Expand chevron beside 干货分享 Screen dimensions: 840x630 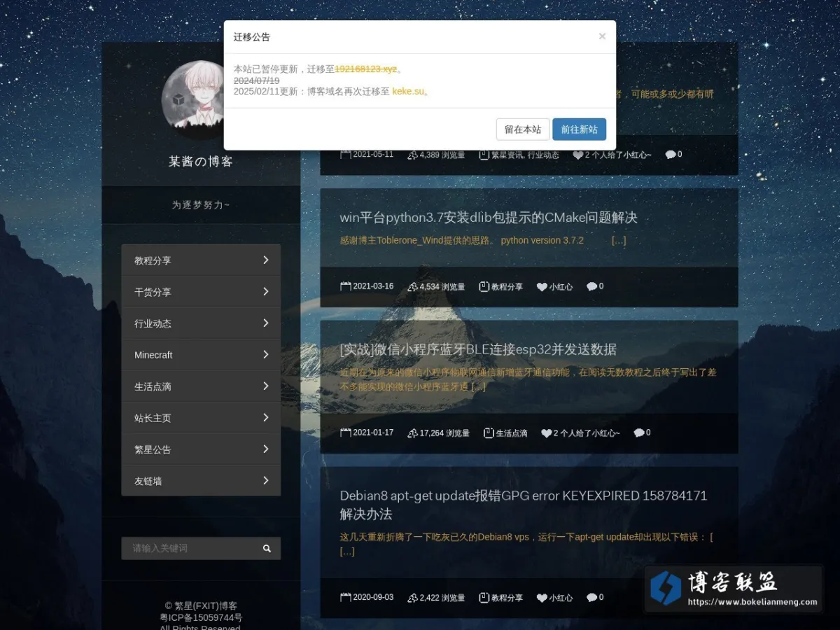266,291
